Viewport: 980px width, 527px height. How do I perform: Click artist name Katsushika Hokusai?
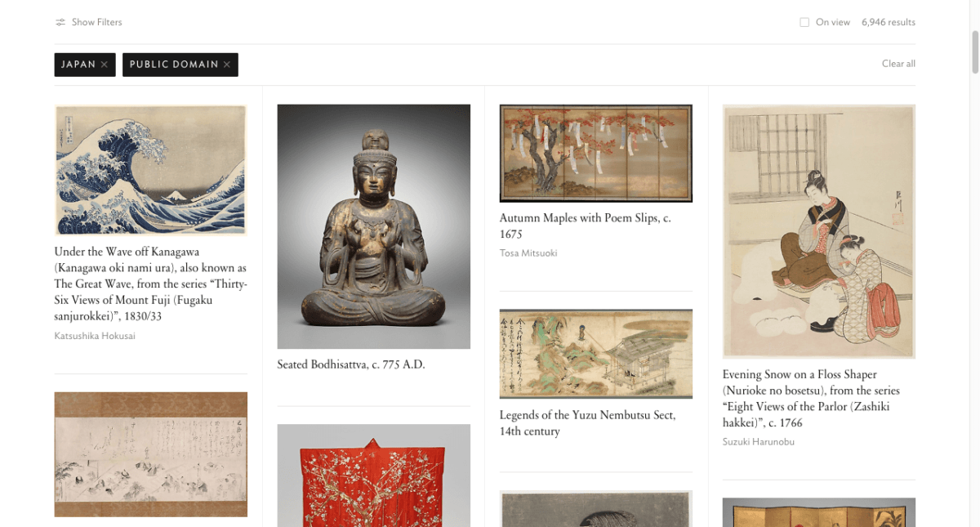[95, 336]
